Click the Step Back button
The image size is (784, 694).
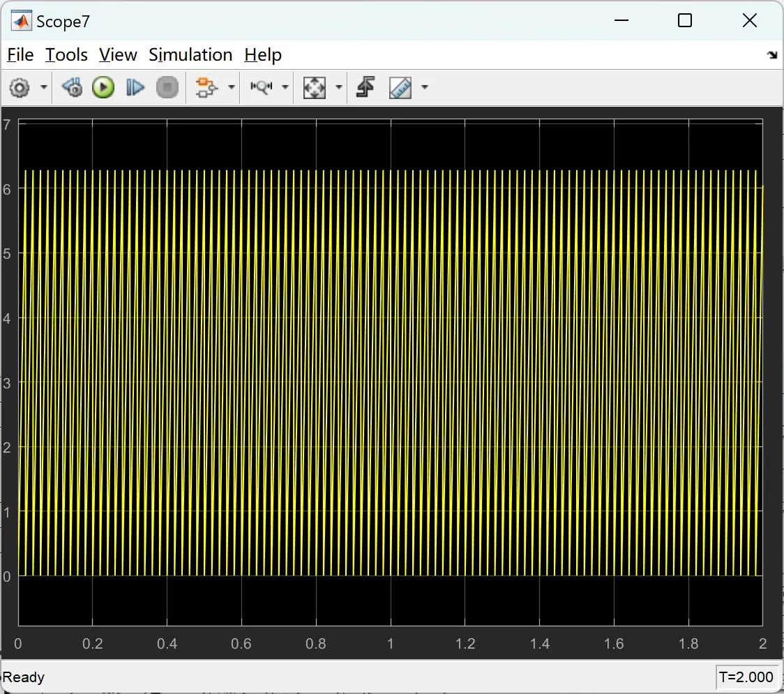[72, 87]
